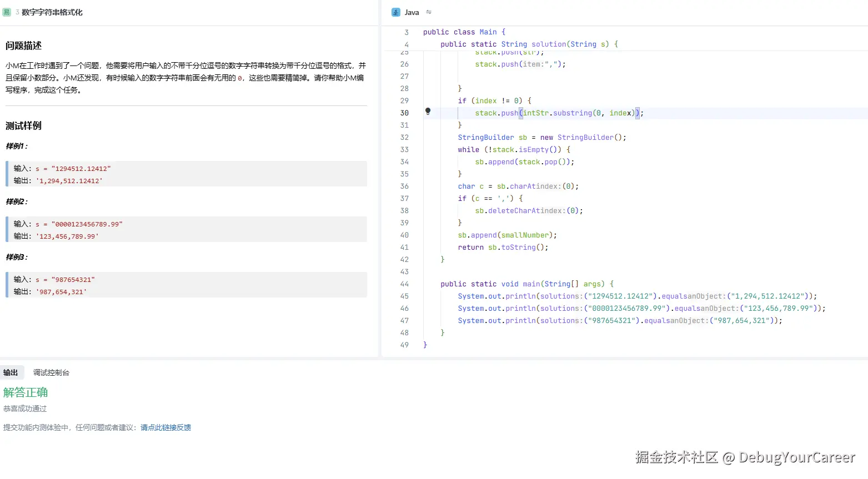Click the StringBuilder declaration on line 32
This screenshot has height=479, width=868.
click(541, 137)
